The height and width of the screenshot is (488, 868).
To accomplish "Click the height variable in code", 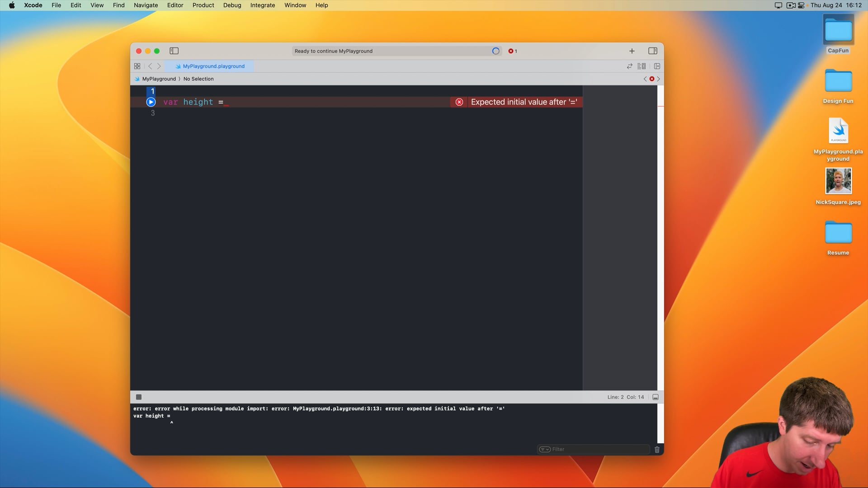I will [198, 102].
